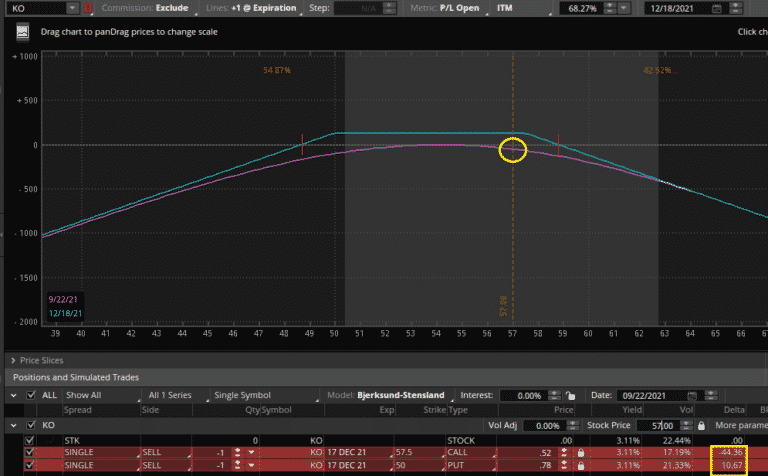Click the chart settings icon above the graph

tap(23, 31)
